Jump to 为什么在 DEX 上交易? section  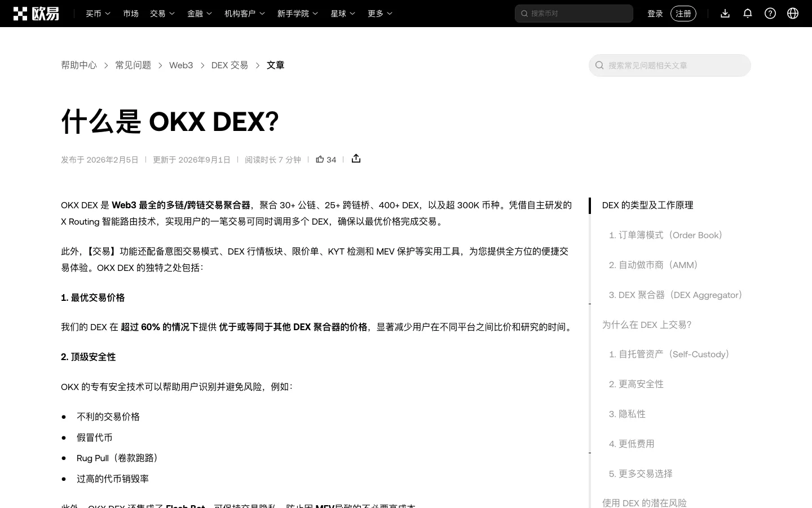coord(647,325)
